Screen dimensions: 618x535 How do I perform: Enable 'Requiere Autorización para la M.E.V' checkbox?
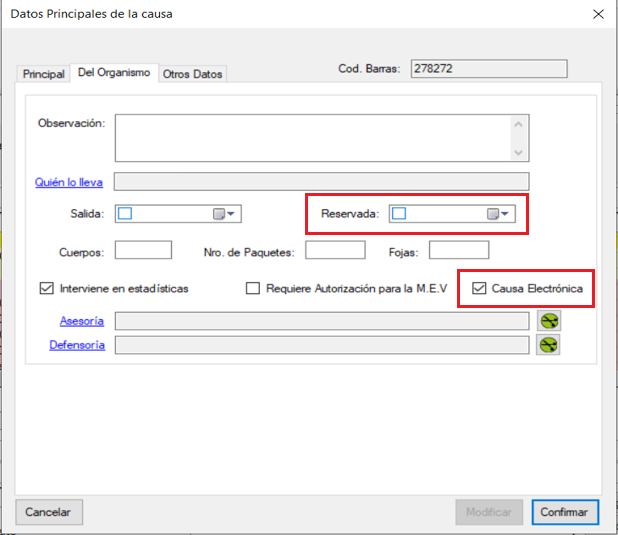[x=253, y=289]
